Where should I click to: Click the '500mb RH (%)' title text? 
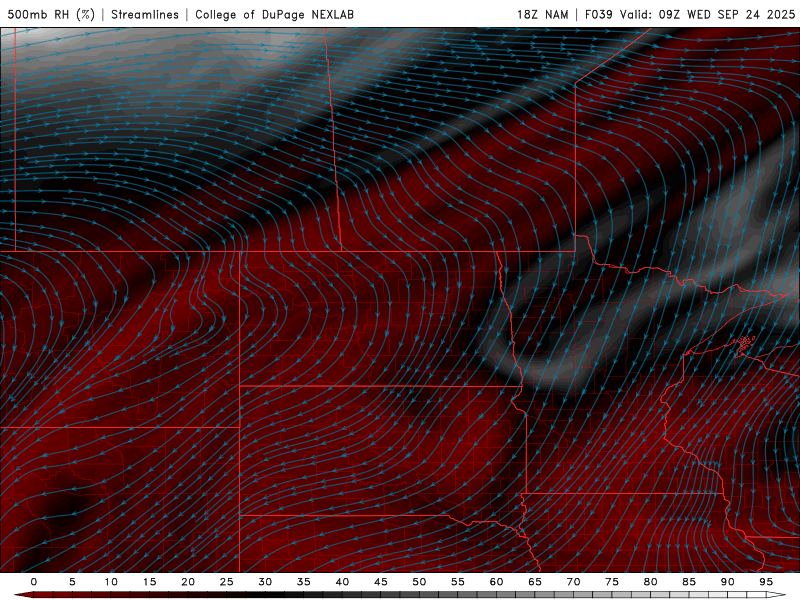[51, 14]
